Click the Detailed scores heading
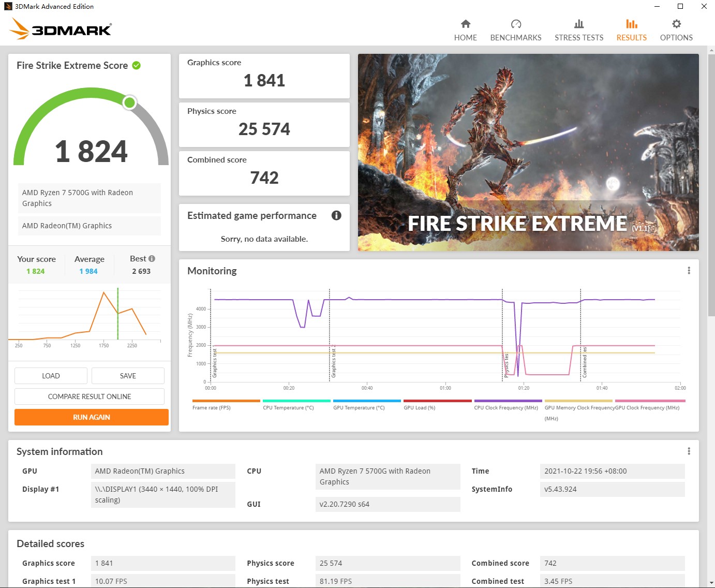 (50, 544)
